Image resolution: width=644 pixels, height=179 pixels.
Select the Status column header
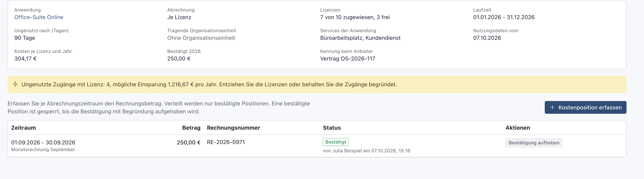point(332,128)
